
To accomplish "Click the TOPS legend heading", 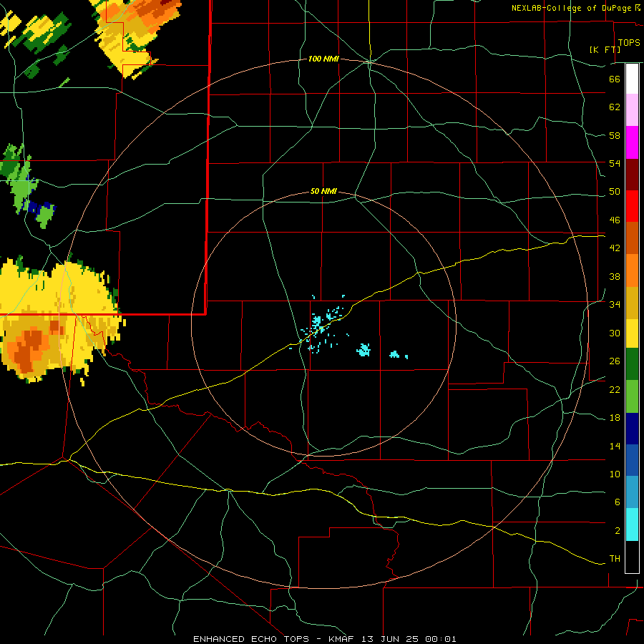I will tap(629, 42).
